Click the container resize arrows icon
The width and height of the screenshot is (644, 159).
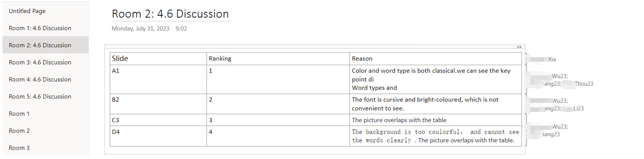point(519,47)
